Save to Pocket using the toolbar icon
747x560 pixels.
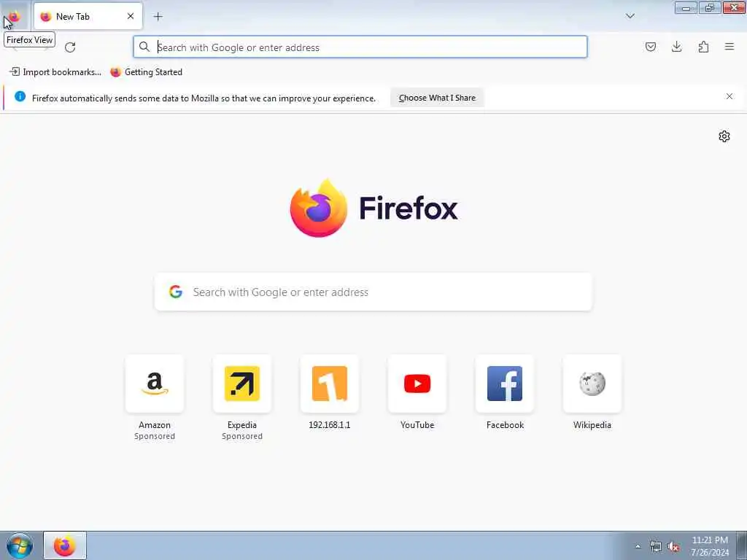point(650,47)
